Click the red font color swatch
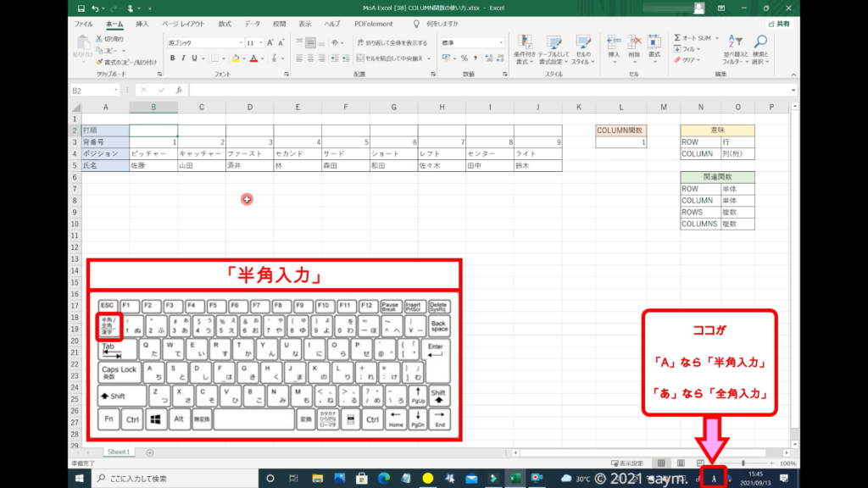The image size is (868, 488). (253, 58)
